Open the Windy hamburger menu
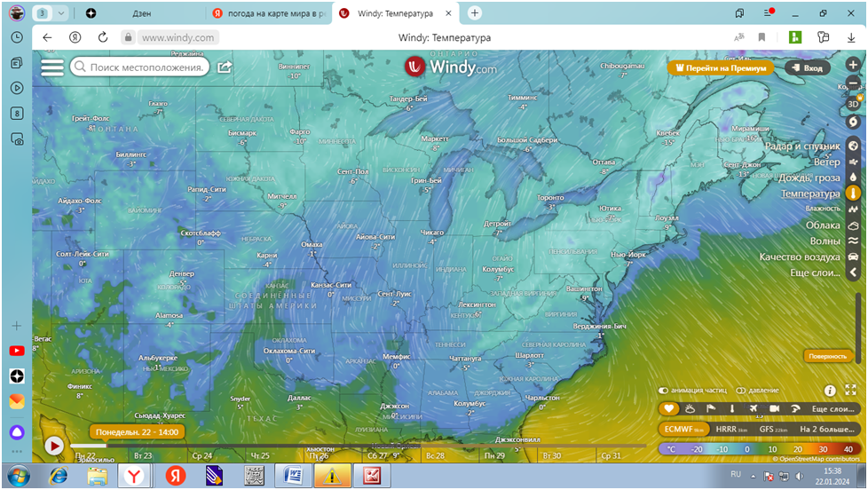The image size is (868, 490). 52,67
